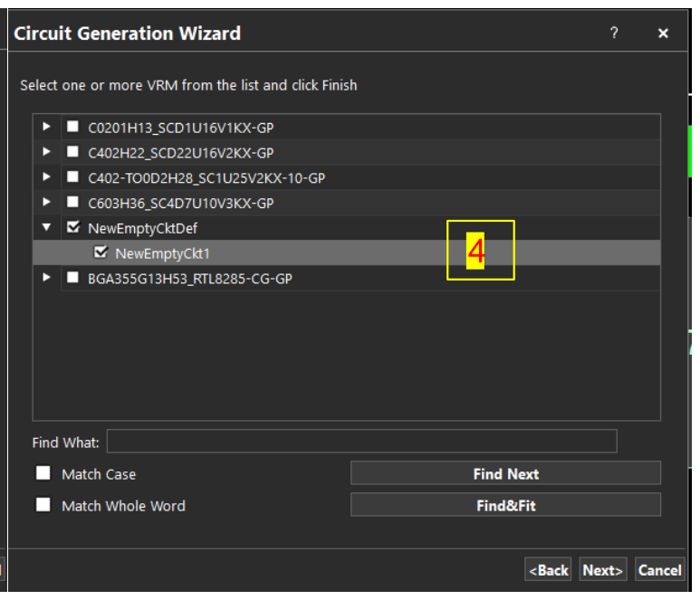This screenshot has width=700, height=600.
Task: Check the C603H36_SC4D7U10V3KX-GP checkbox
Action: [x=72, y=202]
